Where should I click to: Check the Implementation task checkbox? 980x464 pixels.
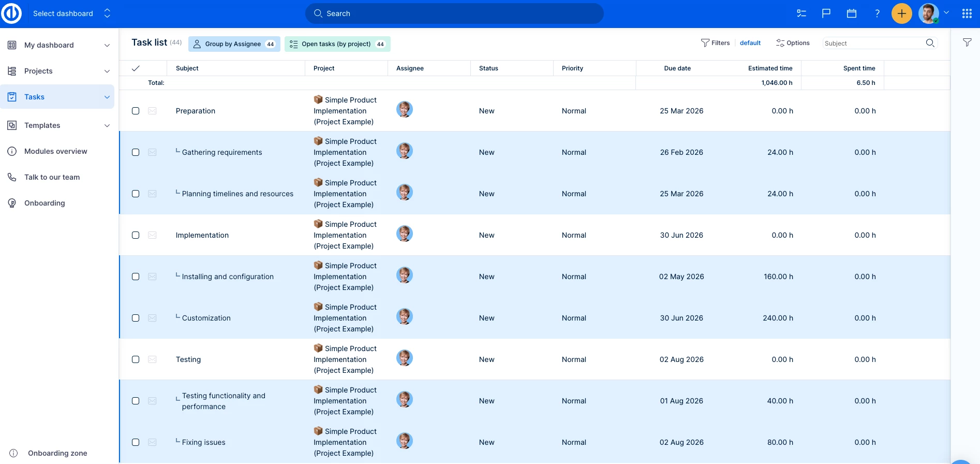tap(136, 235)
